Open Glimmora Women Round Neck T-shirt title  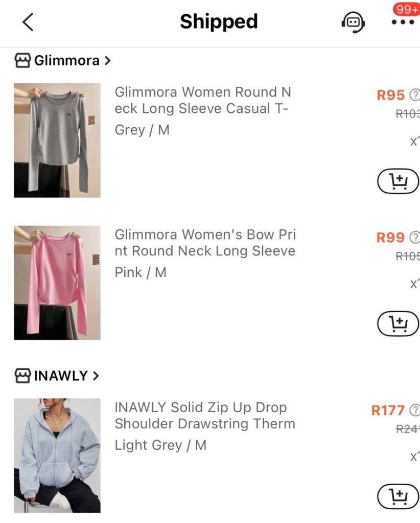click(x=203, y=100)
